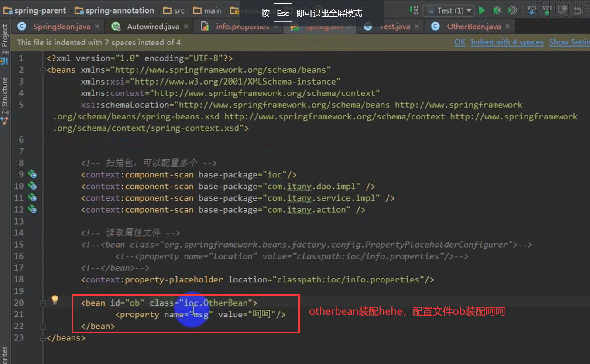Click the fold end marker on line 23

tap(42, 338)
